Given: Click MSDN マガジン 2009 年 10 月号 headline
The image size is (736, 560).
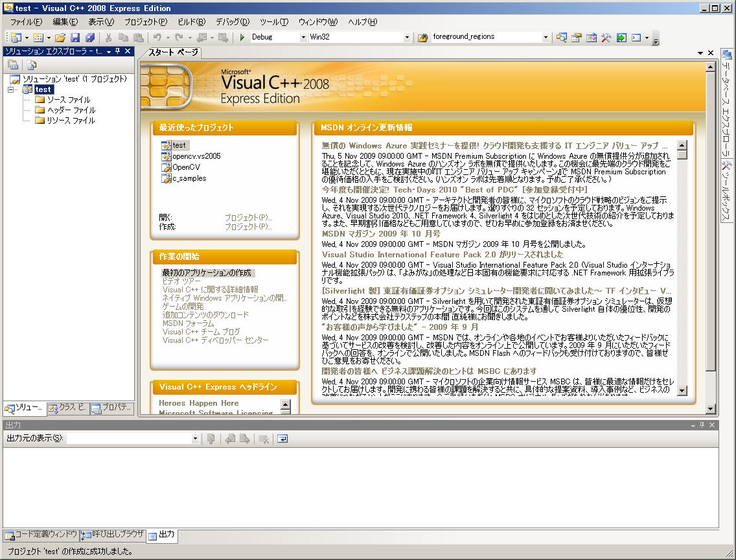Looking at the screenshot, I should [381, 234].
